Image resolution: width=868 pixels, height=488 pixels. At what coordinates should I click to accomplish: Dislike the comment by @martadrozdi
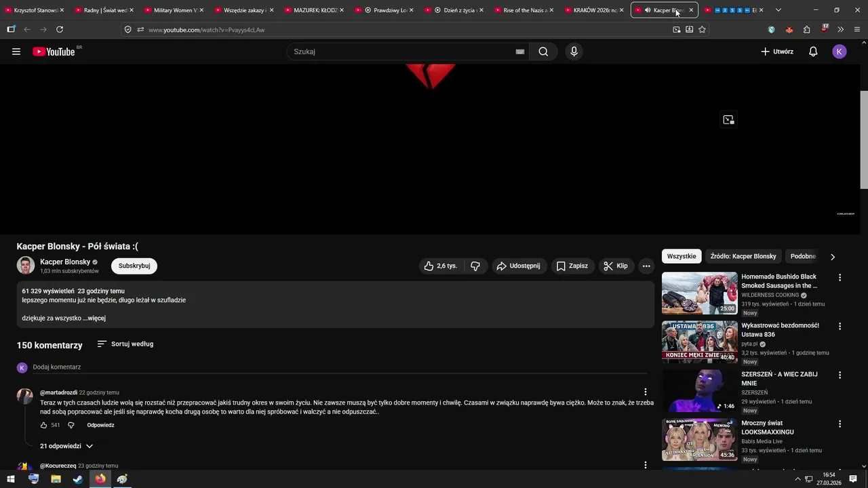click(x=71, y=426)
